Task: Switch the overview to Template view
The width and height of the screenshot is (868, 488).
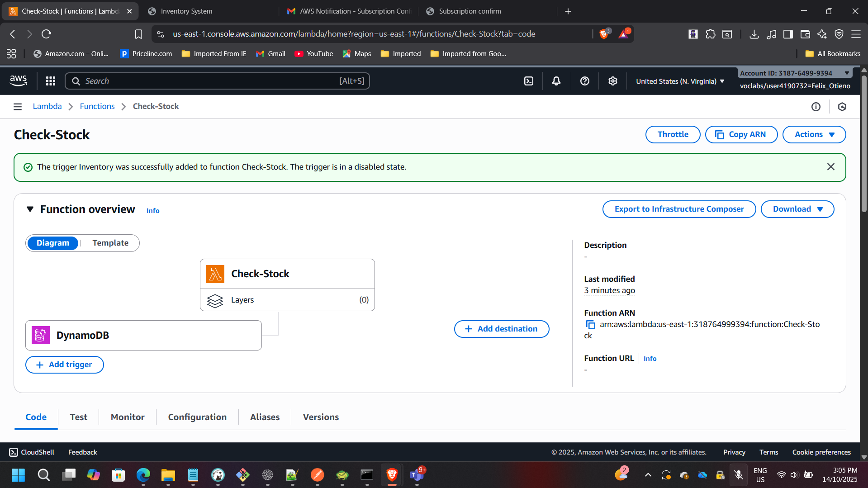Action: 110,243
